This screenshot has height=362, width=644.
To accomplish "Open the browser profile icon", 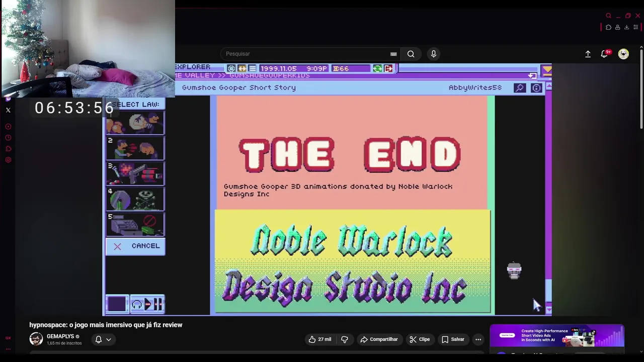I will point(617,27).
